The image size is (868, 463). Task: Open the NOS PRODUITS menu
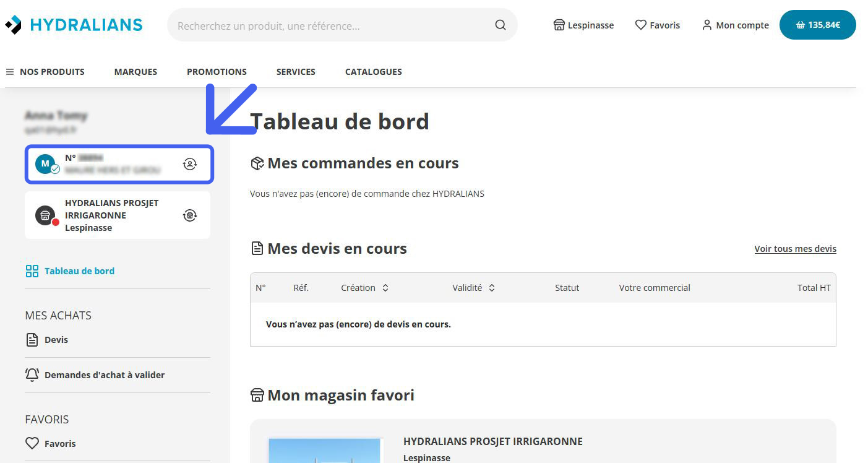[45, 72]
